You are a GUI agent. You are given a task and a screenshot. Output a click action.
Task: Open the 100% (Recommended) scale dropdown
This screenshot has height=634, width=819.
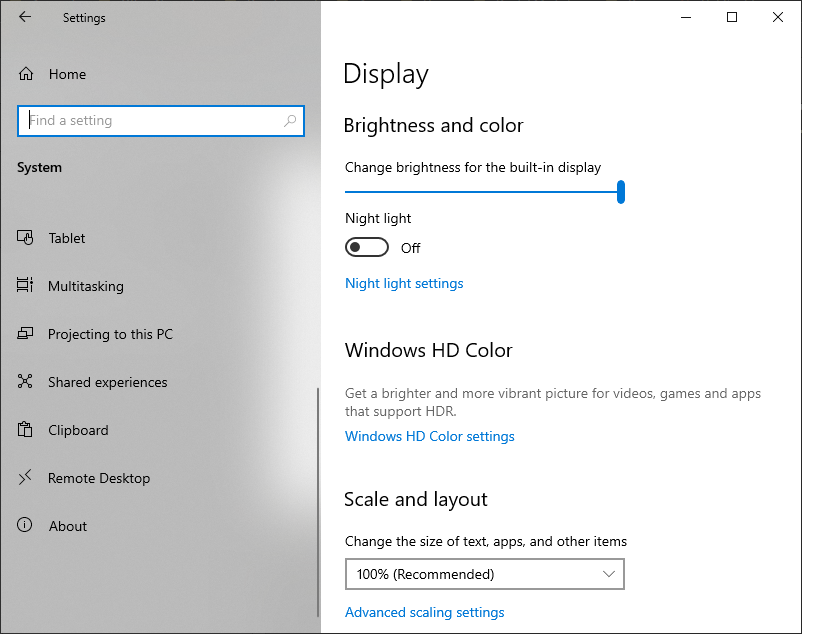coord(485,574)
